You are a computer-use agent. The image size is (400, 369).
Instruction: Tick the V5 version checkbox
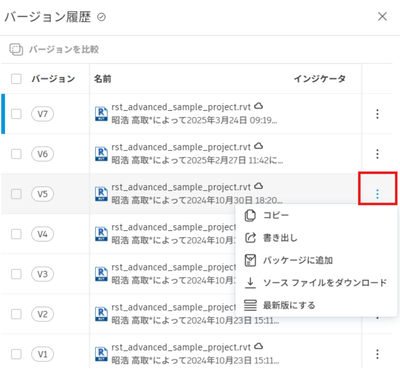(x=16, y=194)
